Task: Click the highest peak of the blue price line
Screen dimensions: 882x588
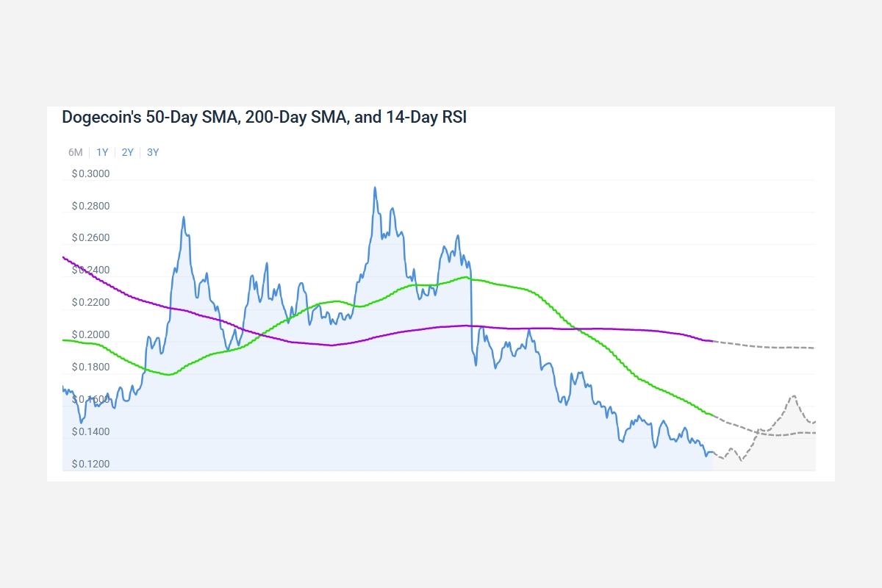Action: [375, 187]
